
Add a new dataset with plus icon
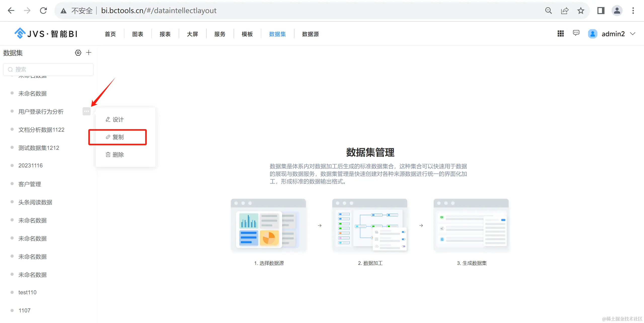[x=89, y=53]
